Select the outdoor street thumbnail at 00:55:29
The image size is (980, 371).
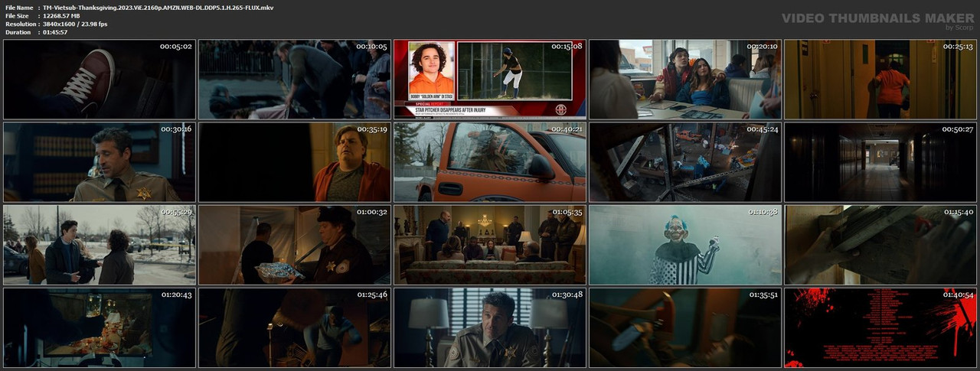click(100, 244)
